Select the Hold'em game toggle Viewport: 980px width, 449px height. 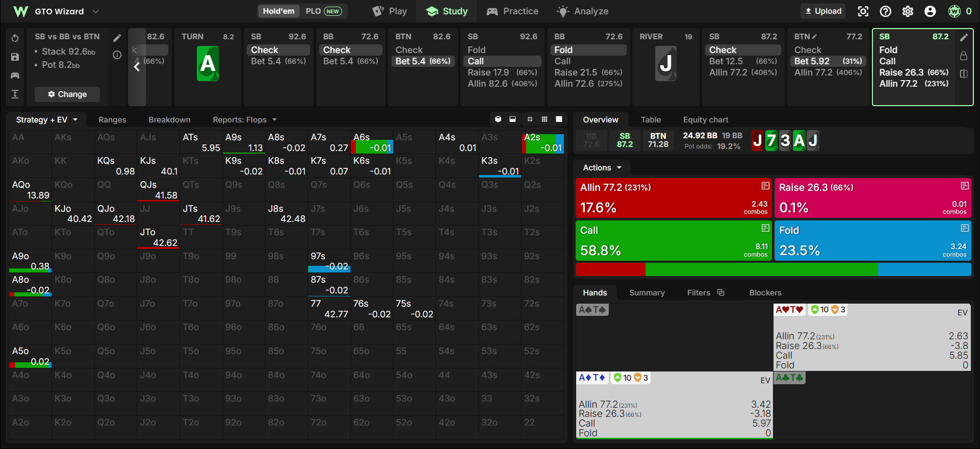pyautogui.click(x=278, y=11)
